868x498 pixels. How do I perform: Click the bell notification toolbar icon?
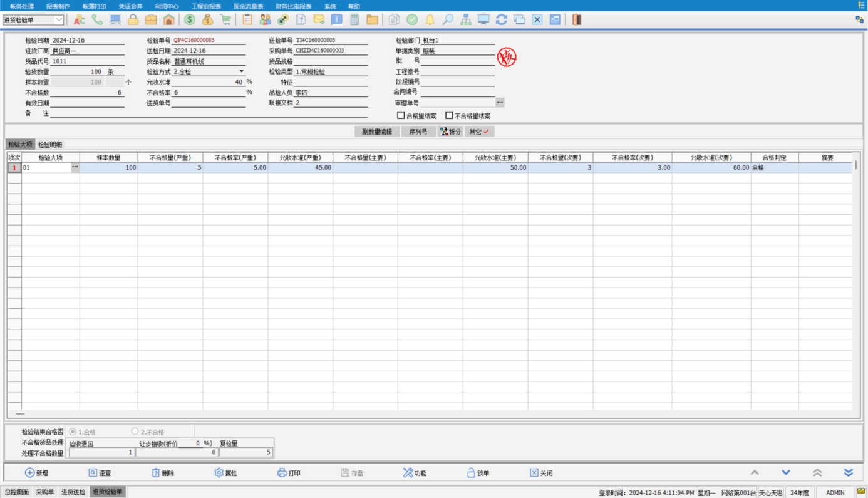(430, 19)
